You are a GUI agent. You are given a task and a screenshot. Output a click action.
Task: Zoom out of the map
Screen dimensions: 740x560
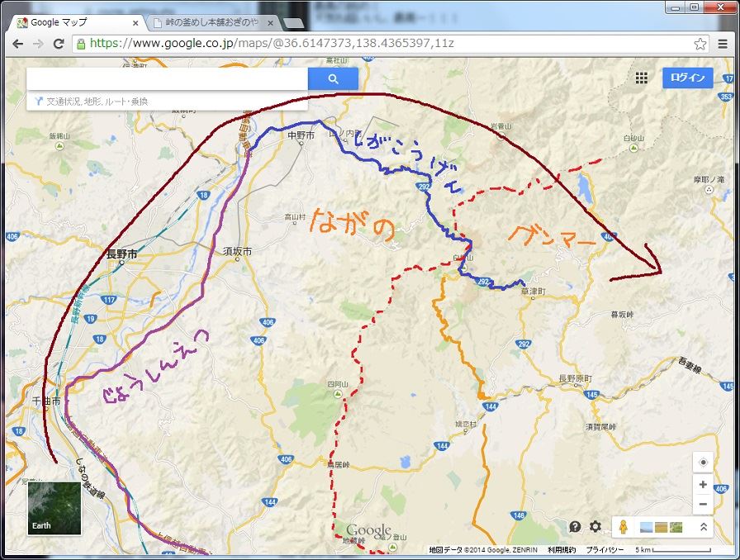point(703,504)
